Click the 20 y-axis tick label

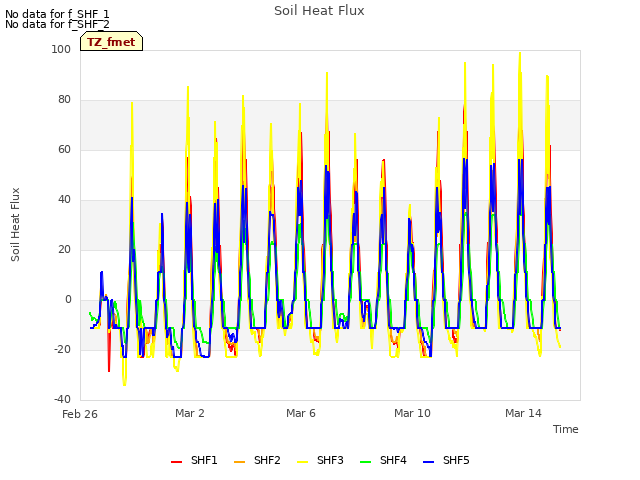pos(64,249)
